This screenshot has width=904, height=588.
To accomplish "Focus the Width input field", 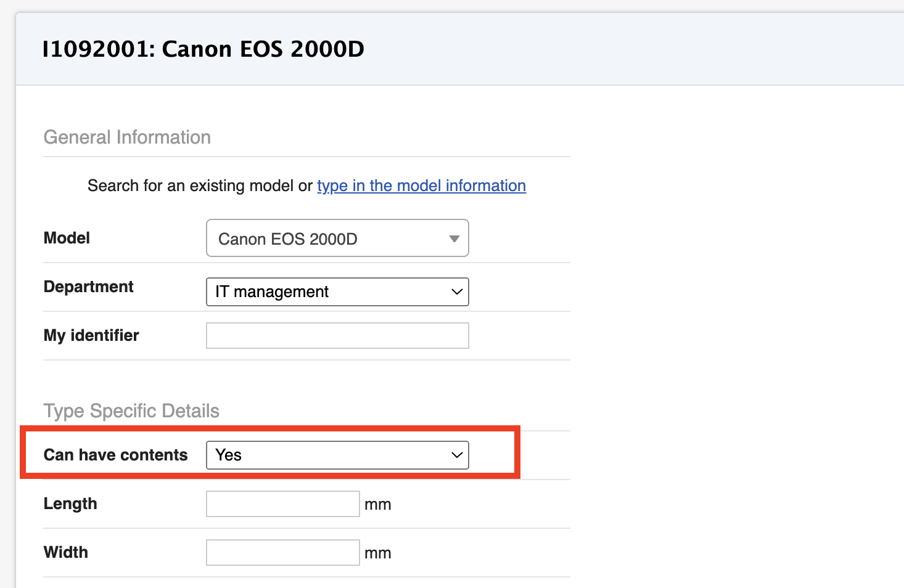I will (283, 552).
